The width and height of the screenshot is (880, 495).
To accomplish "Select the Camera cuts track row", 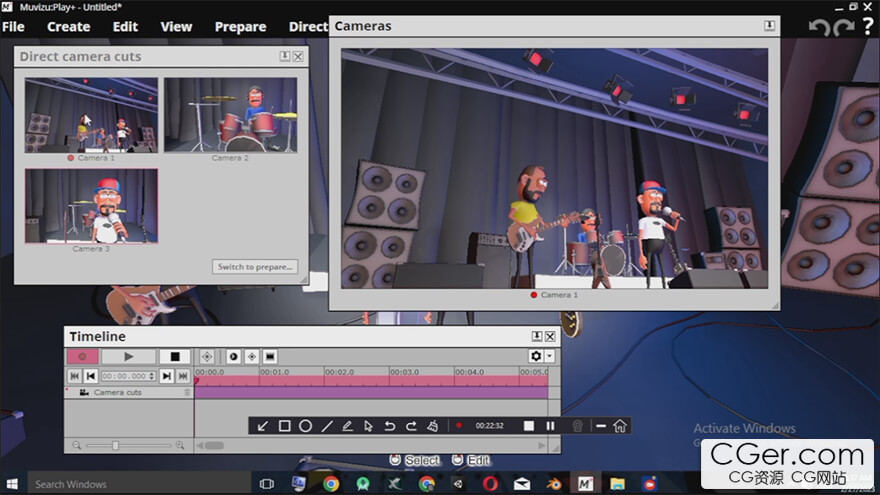I will tap(129, 392).
